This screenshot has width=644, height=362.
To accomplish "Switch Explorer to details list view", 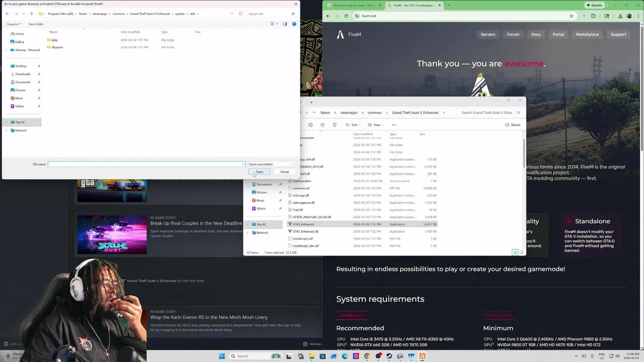I will (515, 252).
